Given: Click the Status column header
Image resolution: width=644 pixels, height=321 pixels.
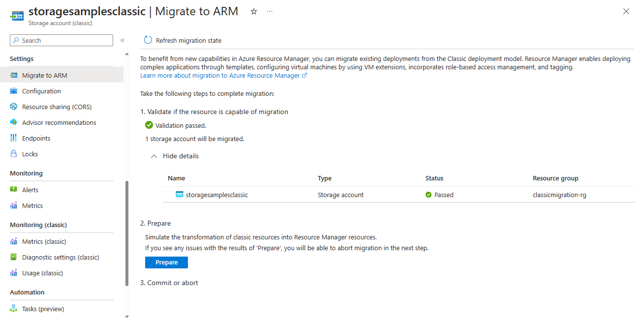Looking at the screenshot, I should pyautogui.click(x=434, y=178).
